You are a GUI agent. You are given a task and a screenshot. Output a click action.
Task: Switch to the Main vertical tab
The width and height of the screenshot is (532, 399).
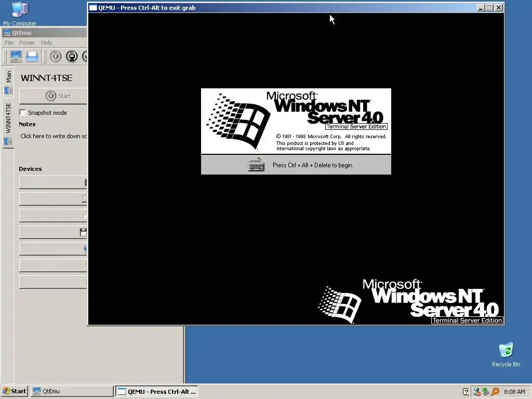(8, 83)
